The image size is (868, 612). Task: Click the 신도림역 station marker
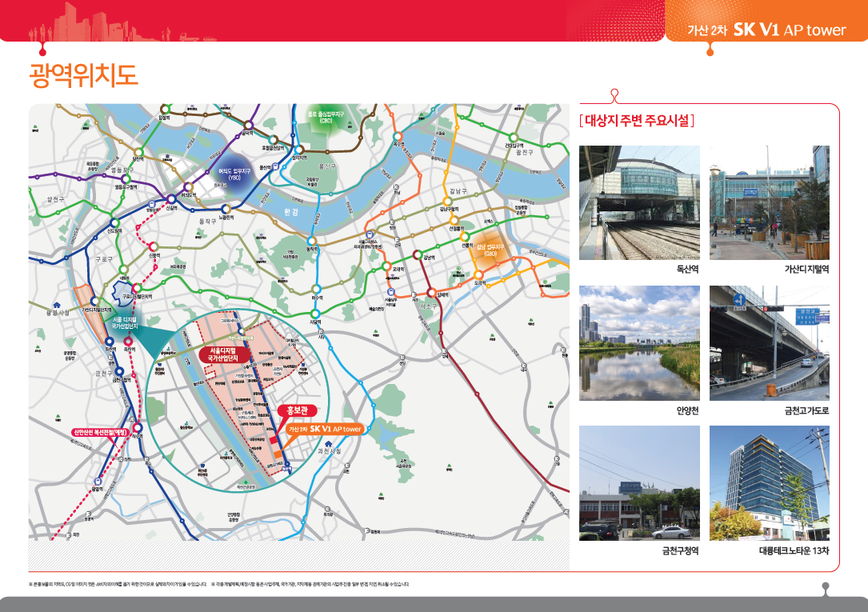[114, 223]
